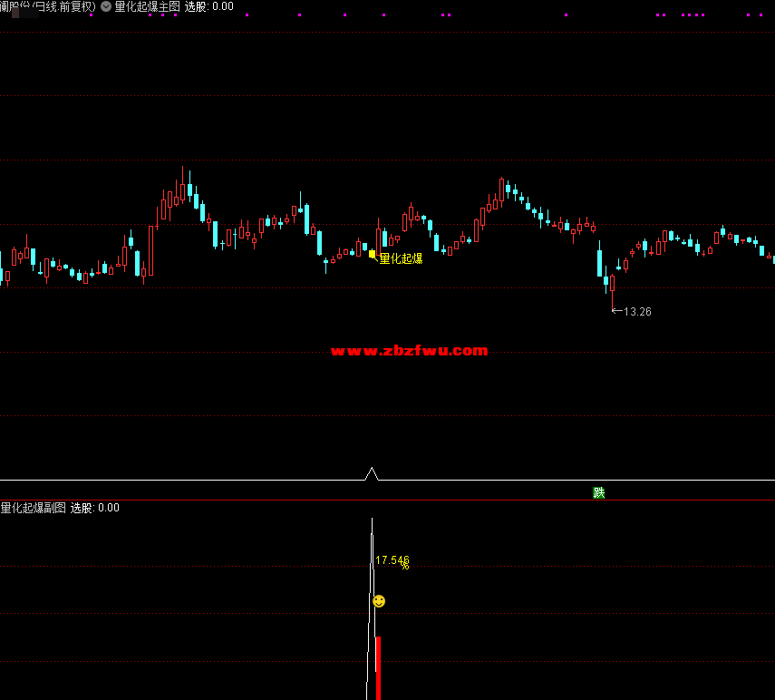Select the red bar in the sub-chart
The width and height of the screenshot is (775, 700).
click(x=378, y=666)
